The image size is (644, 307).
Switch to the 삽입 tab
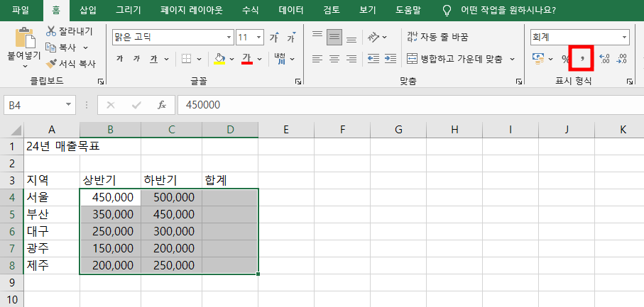pos(87,10)
